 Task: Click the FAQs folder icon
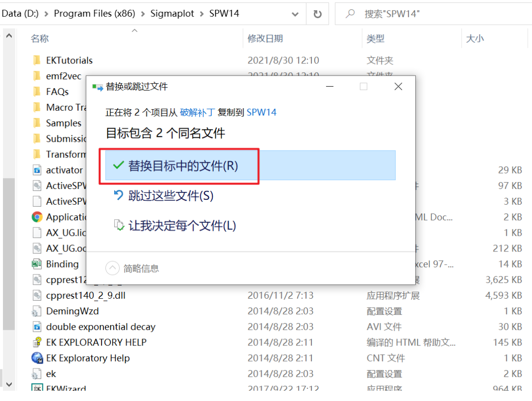click(36, 92)
